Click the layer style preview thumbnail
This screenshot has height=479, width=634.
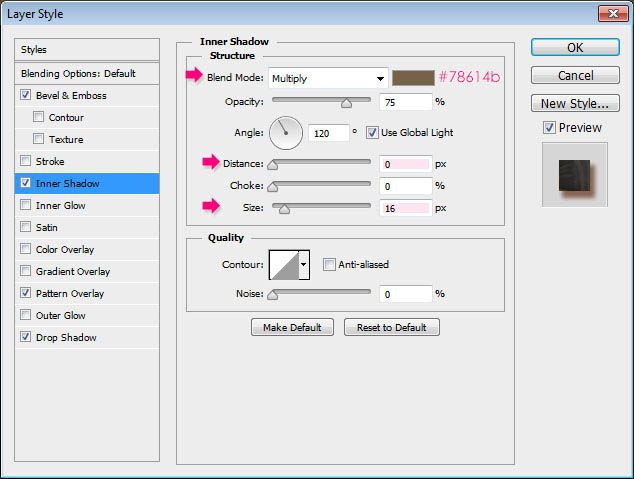coord(574,173)
